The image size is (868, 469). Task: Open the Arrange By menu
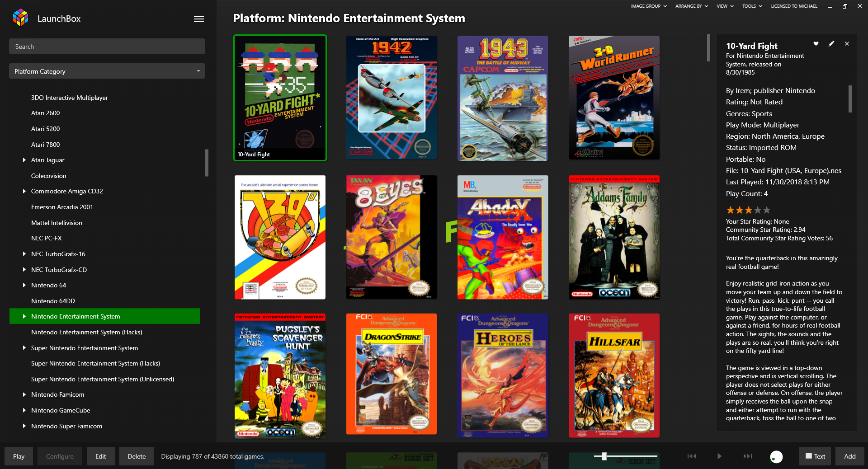(692, 6)
